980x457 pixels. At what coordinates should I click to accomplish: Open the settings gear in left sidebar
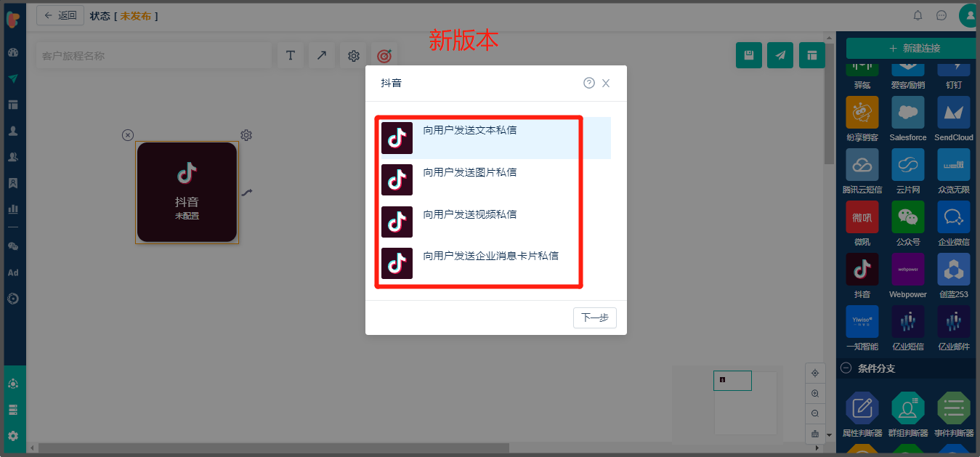tap(13, 436)
